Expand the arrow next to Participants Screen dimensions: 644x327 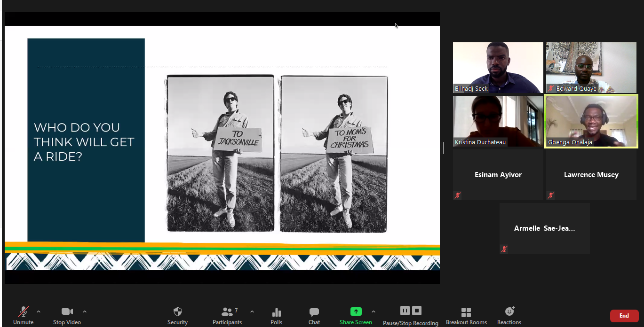252,311
